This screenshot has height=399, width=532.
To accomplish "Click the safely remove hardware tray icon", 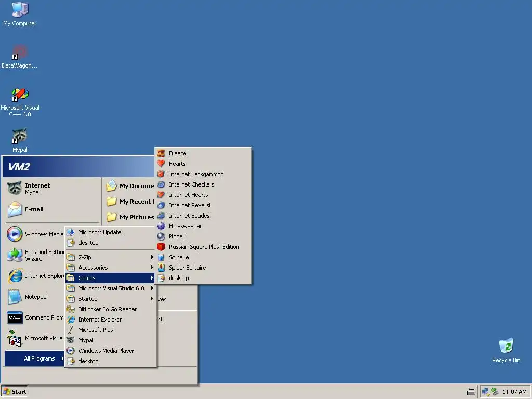I will pyautogui.click(x=495, y=392).
